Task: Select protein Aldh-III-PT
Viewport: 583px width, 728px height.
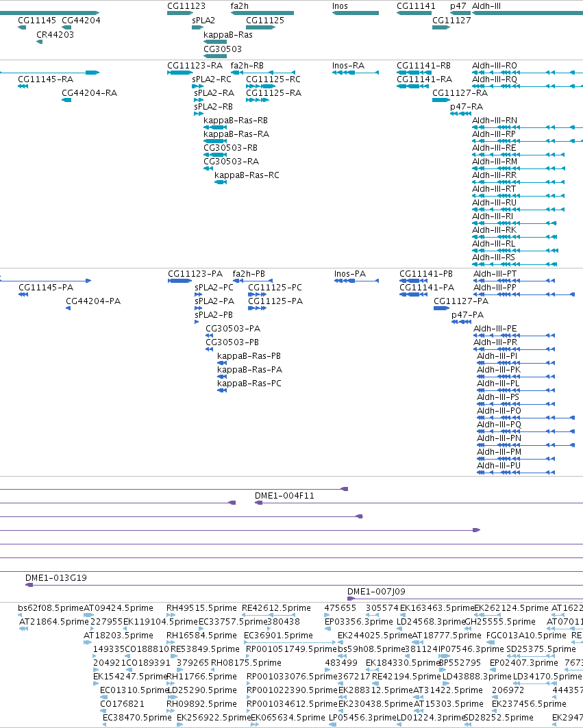Action: (x=495, y=274)
